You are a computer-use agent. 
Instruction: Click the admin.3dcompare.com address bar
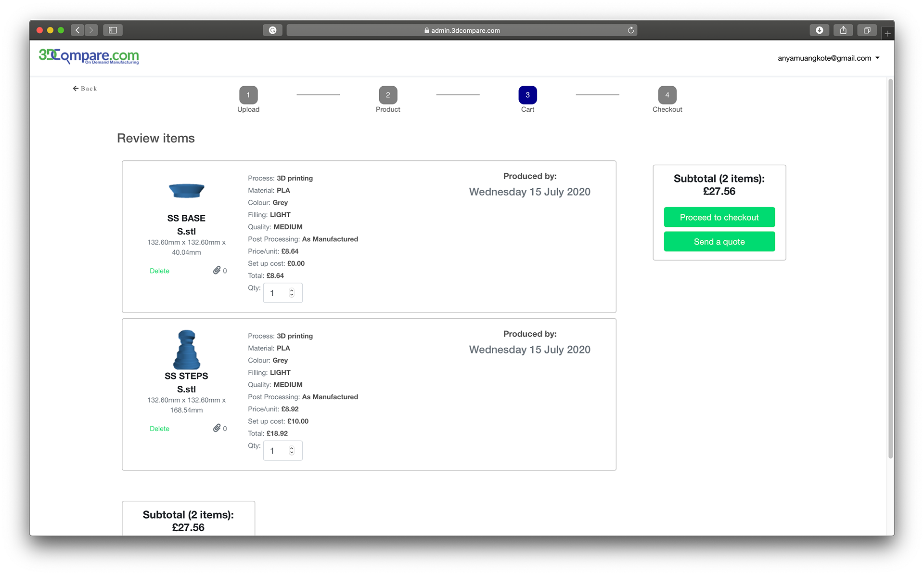click(462, 30)
